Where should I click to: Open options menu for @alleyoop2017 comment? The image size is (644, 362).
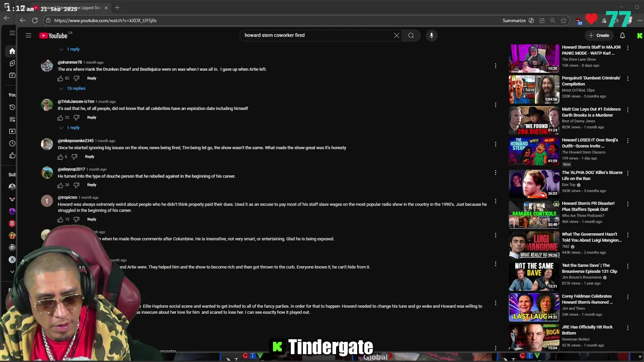(x=496, y=173)
